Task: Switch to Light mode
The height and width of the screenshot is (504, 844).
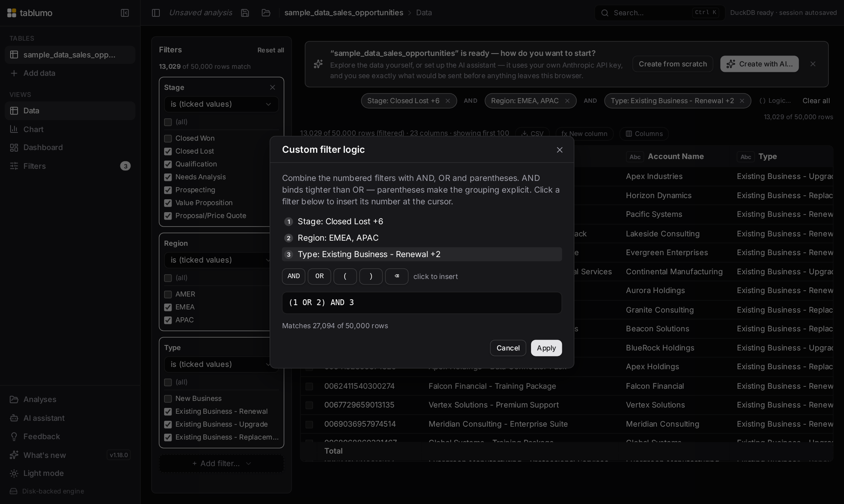Action: pyautogui.click(x=70, y=473)
